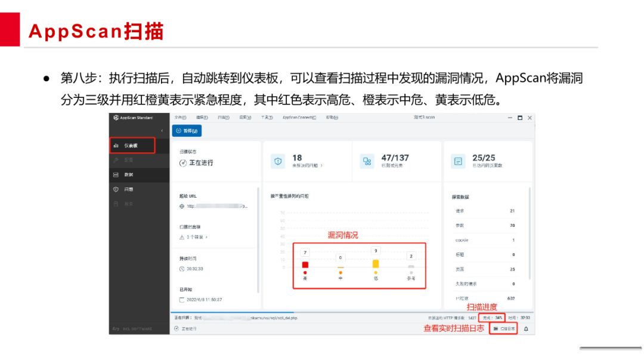The image size is (644, 363).
Task: Click the red high-severity legend dot 高
Action: pyautogui.click(x=305, y=273)
